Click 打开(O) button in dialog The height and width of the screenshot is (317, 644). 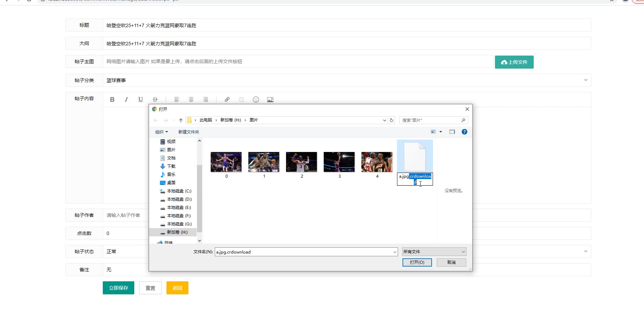[417, 262]
